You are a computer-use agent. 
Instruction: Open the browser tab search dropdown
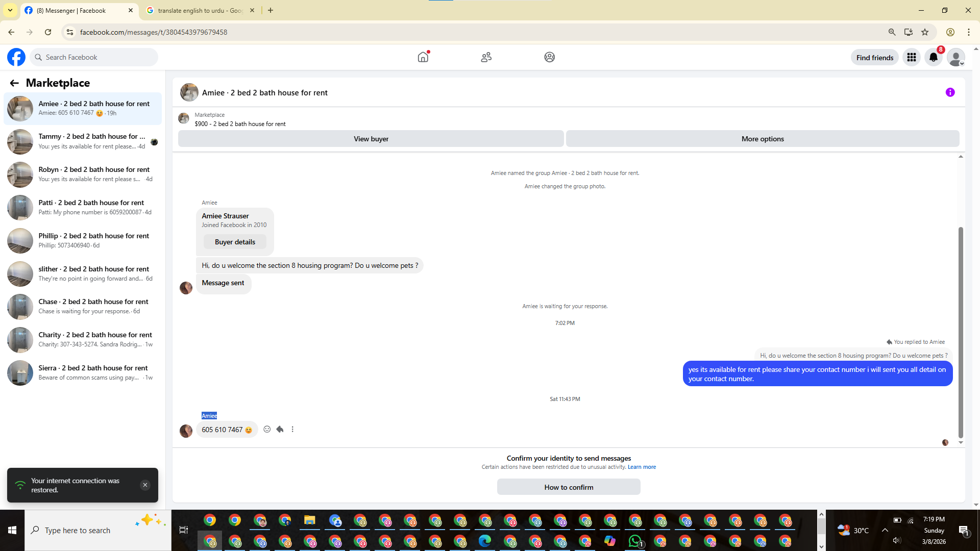[x=10, y=10]
